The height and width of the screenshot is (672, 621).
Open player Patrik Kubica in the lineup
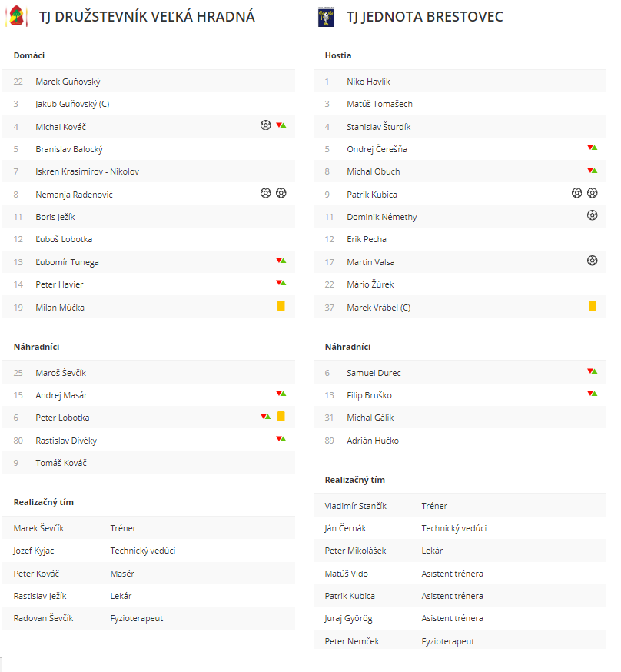pos(372,195)
